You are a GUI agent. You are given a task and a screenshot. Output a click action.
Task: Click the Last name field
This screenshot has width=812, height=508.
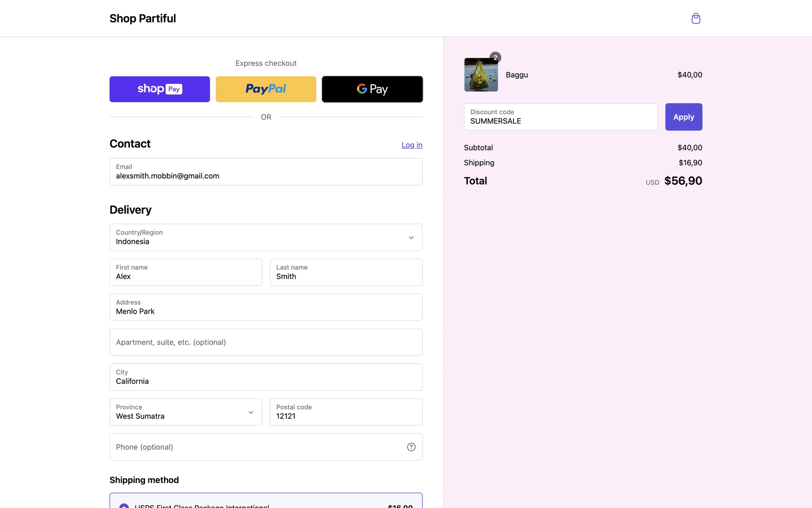pos(346,272)
